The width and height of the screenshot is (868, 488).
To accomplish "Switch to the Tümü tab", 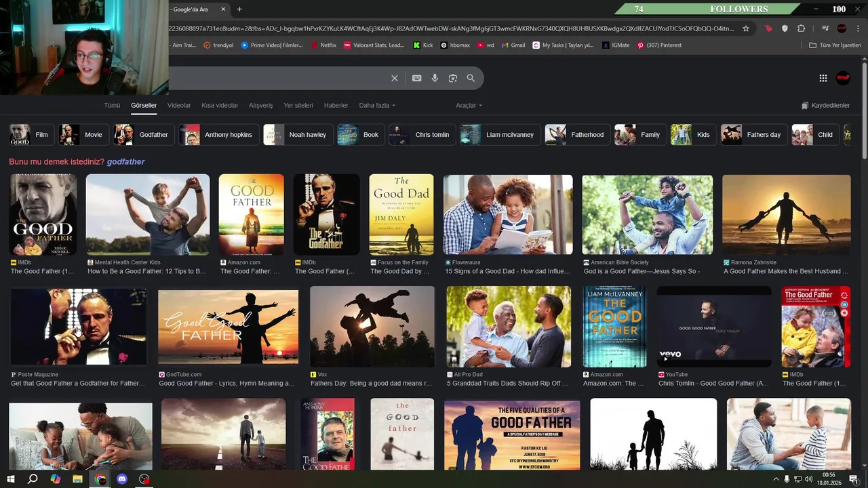I will 112,106.
